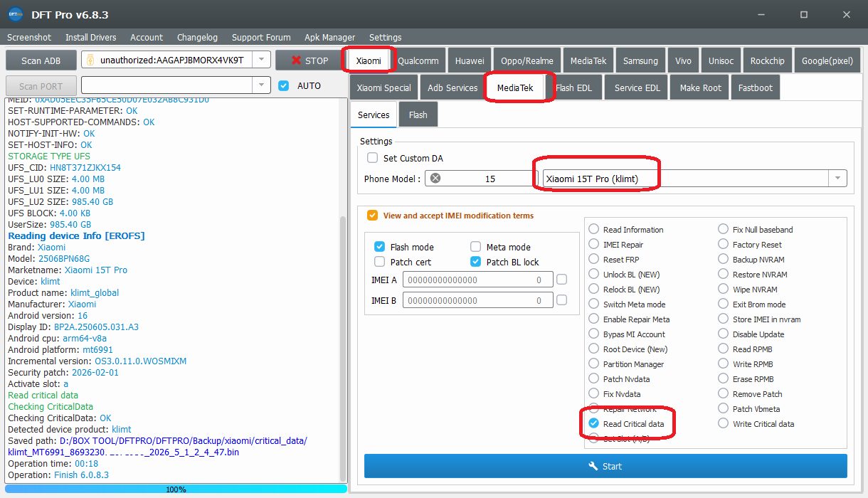Viewport: 868px width, 498px height.
Task: Choose Fix Null baseband option
Action: pyautogui.click(x=724, y=229)
